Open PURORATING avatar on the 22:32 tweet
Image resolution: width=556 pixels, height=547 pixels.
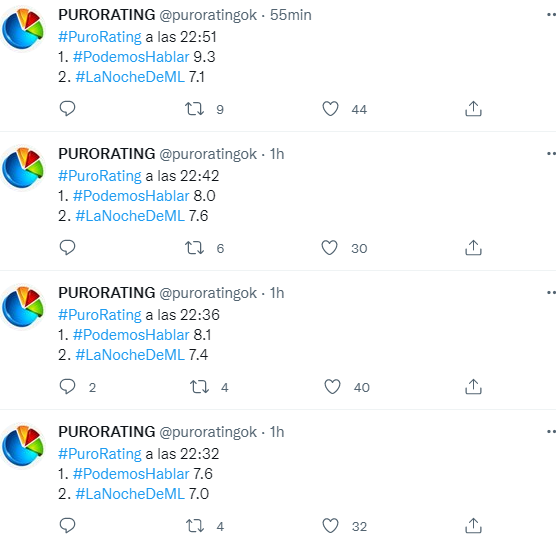coord(23,445)
